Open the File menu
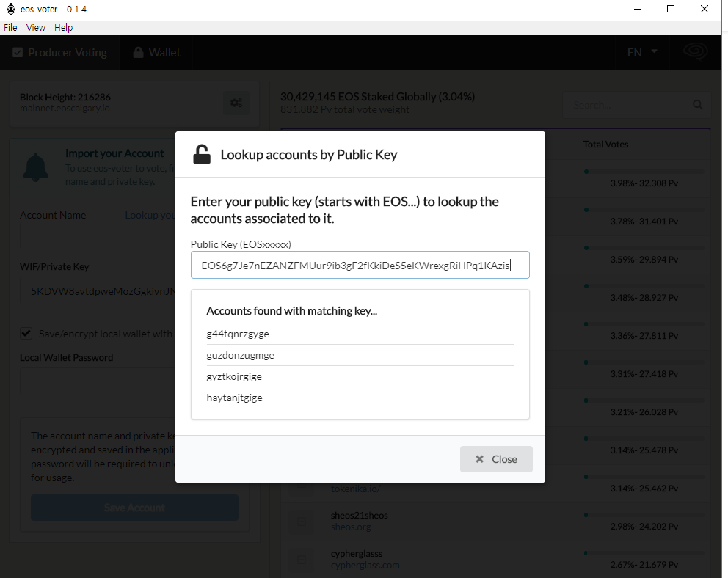This screenshot has width=728, height=578. pos(10,27)
